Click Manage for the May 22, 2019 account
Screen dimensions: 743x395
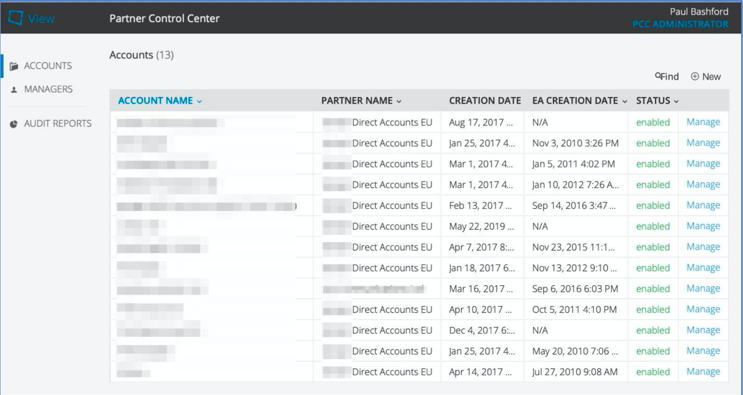(703, 226)
